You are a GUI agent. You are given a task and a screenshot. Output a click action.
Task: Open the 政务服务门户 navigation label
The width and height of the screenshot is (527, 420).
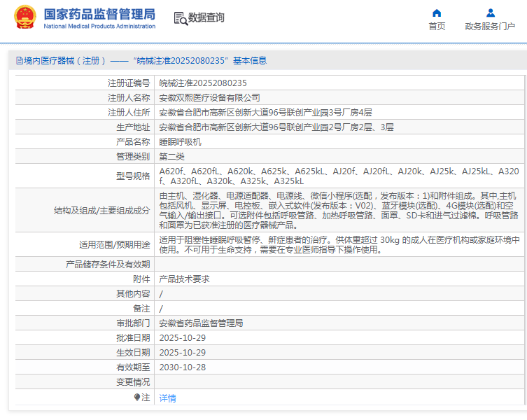pos(490,27)
